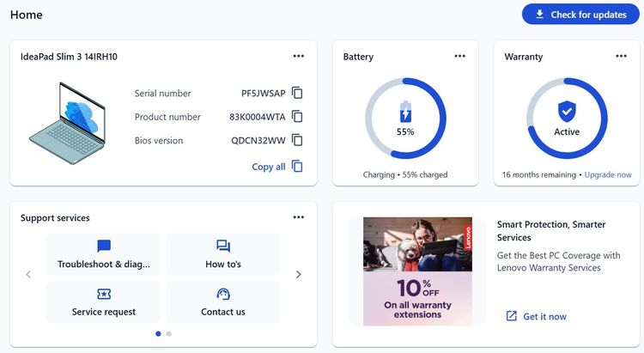Viewport: 644px width, 353px height.
Task: Click the 'Get the Best PC Coverage' description
Action: click(x=559, y=261)
